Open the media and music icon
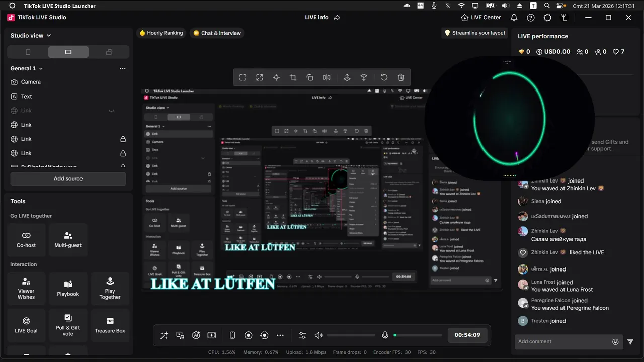Viewport: 644px width, 362px height. pos(180,335)
